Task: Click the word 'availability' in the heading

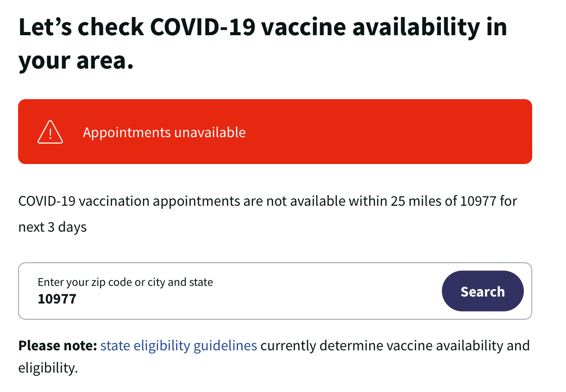Action: point(413,27)
